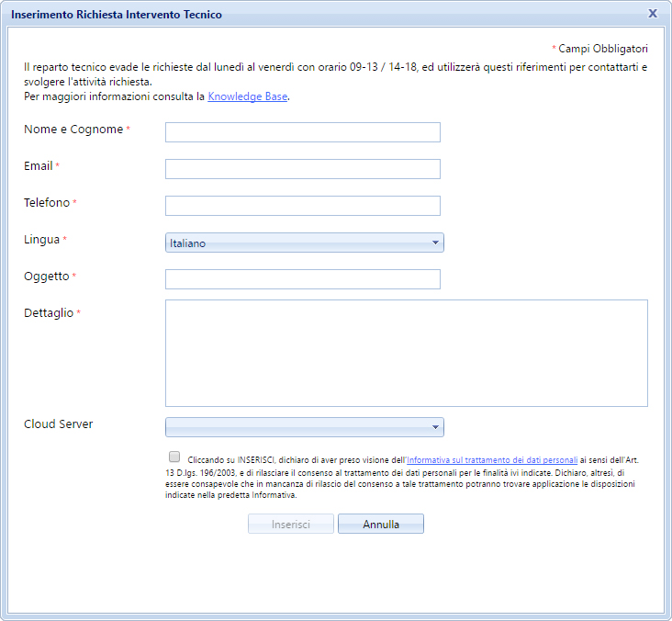Focus the Email input field
The width and height of the screenshot is (672, 621).
pos(302,169)
